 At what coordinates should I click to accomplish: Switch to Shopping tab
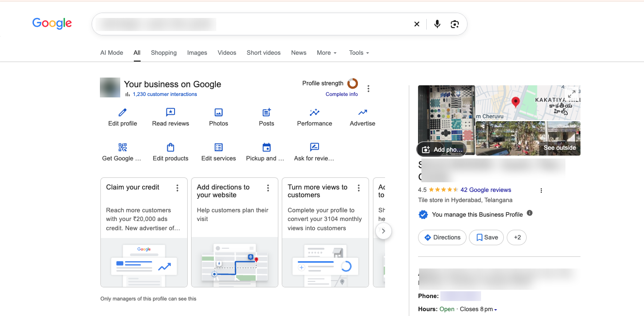(x=164, y=53)
